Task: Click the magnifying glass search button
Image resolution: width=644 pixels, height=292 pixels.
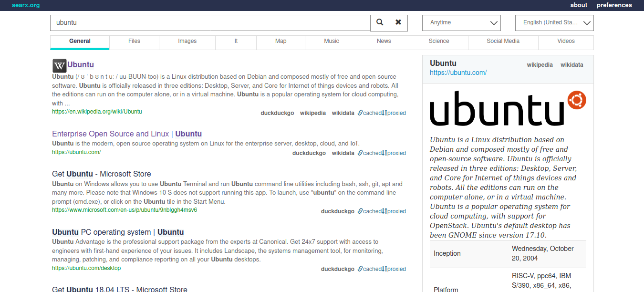Action: pyautogui.click(x=380, y=22)
